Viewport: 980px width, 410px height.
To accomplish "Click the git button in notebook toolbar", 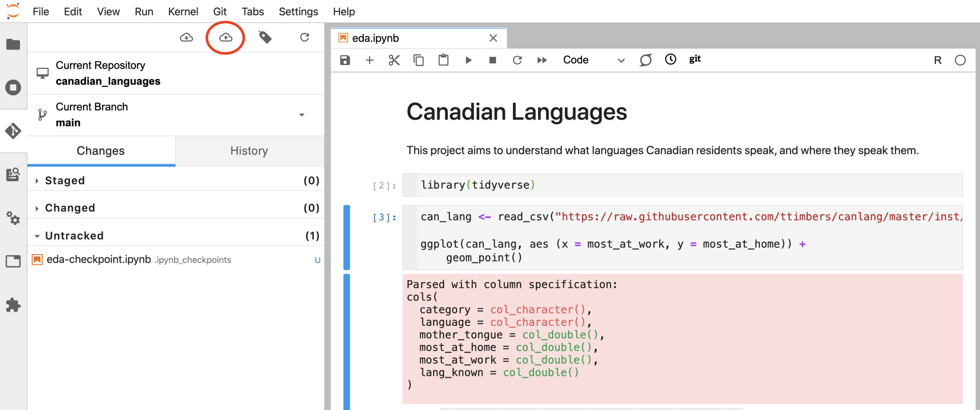I will click(x=695, y=59).
